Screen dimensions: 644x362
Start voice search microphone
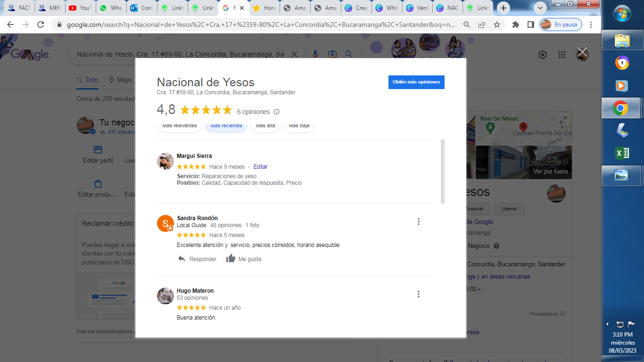[315, 54]
